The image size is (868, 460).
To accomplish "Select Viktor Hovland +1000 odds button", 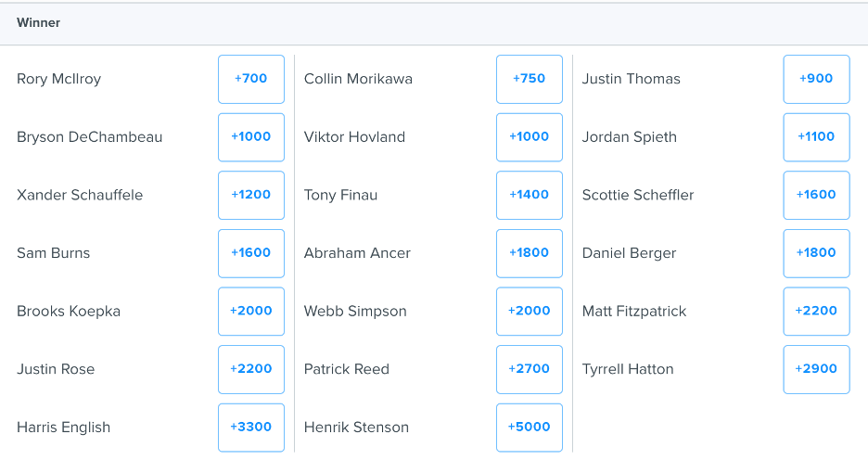I will [x=530, y=137].
